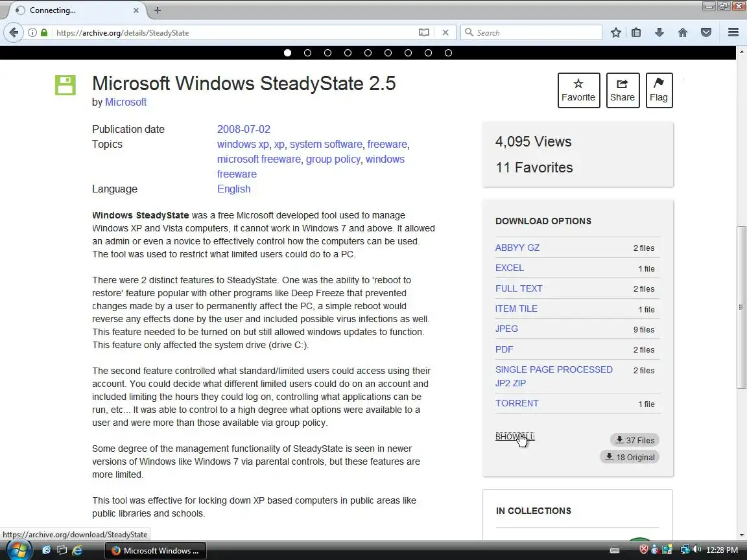
Task: Click the browser Back arrow button
Action: click(14, 32)
